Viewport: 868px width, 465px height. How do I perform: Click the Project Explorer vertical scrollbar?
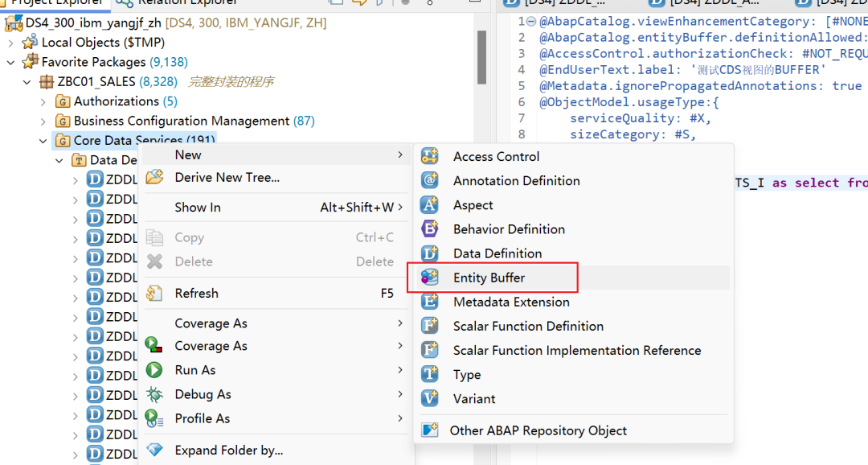481,57
